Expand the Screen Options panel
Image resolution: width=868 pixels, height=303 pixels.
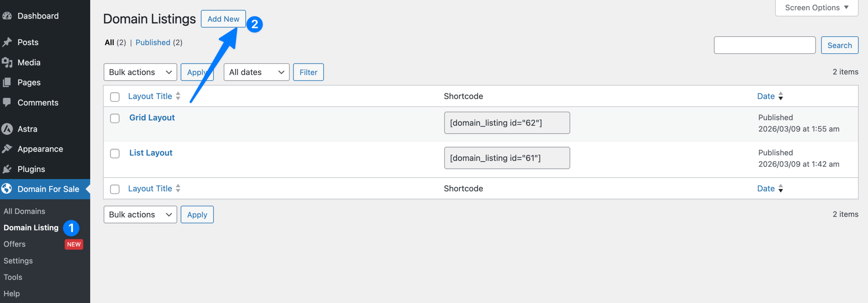pyautogui.click(x=816, y=7)
